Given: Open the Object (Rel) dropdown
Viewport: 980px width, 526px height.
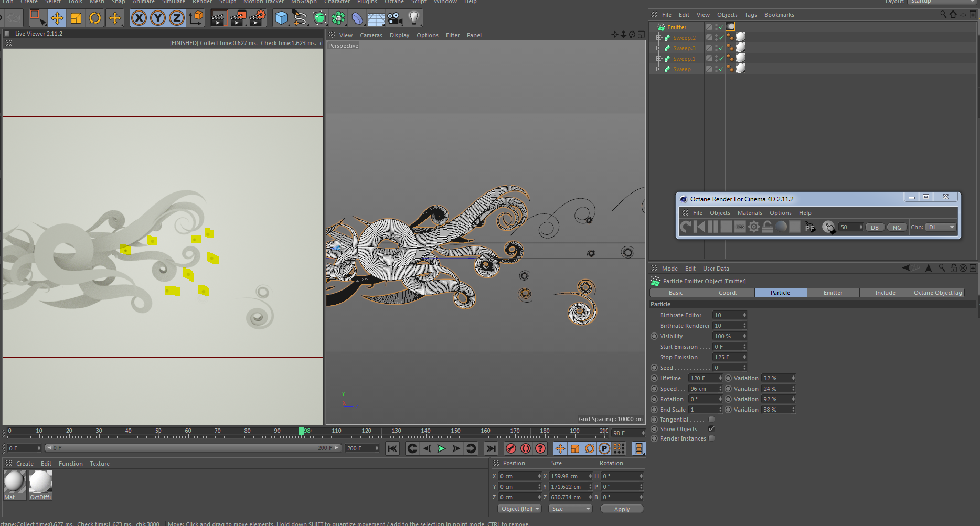Looking at the screenshot, I should pos(519,509).
